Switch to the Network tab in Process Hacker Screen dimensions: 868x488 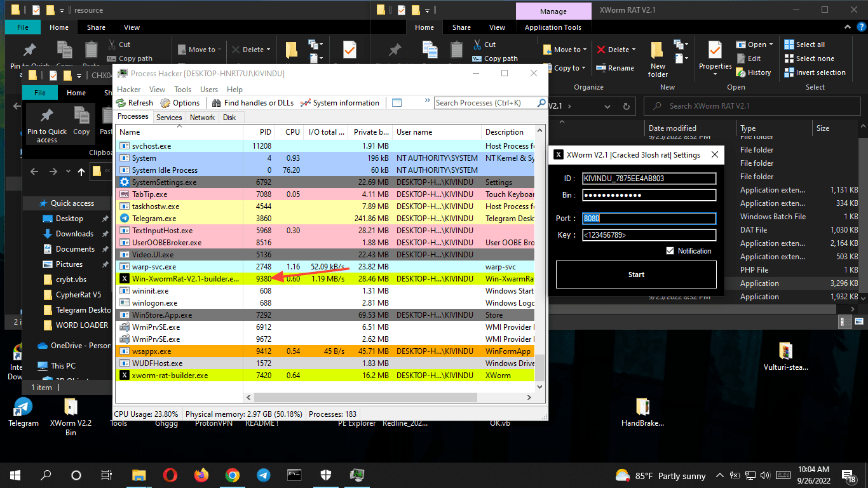(x=202, y=117)
